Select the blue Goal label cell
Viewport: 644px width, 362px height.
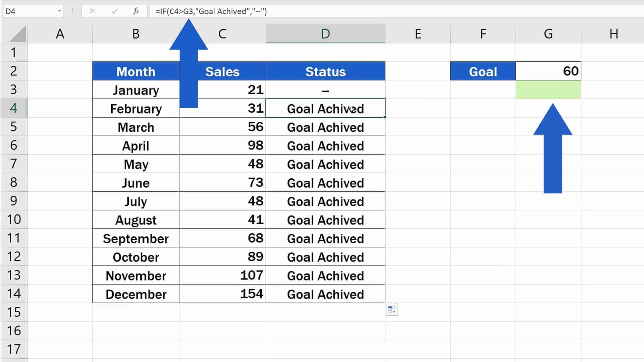pos(483,71)
